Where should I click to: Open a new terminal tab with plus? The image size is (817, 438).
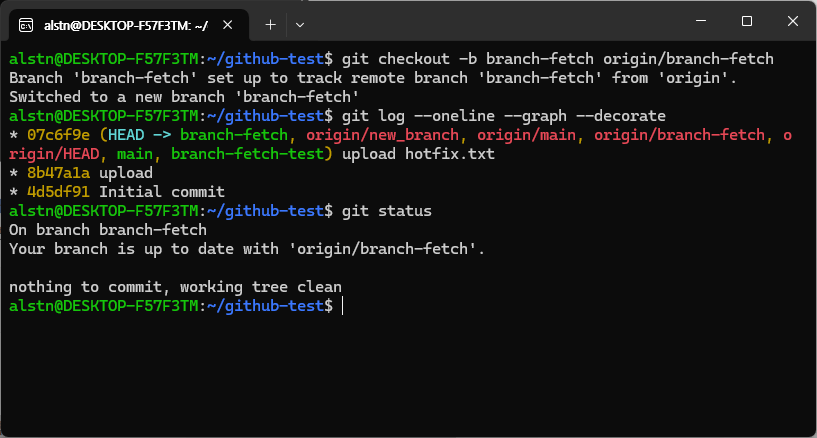click(270, 24)
